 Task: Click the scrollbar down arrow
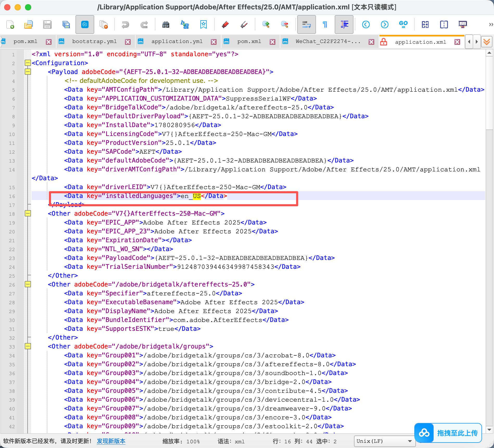click(489, 430)
